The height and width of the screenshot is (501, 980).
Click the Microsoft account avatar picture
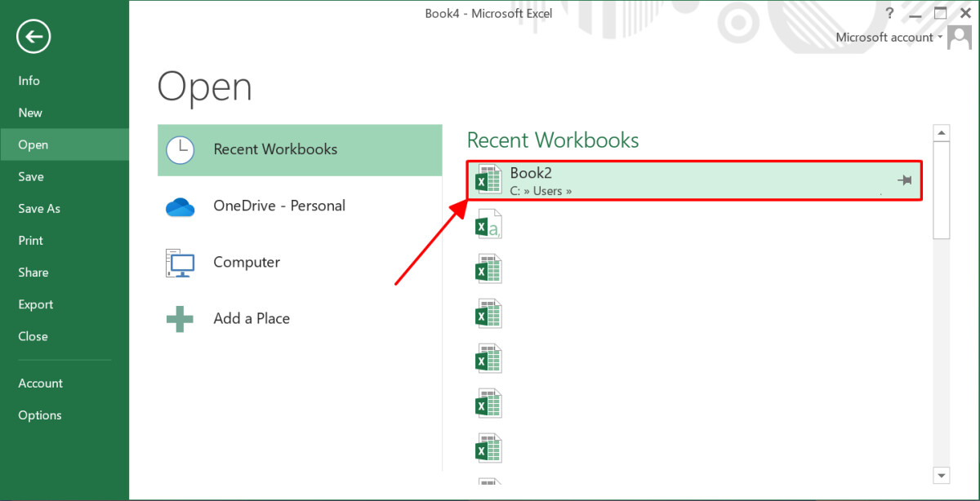point(959,37)
